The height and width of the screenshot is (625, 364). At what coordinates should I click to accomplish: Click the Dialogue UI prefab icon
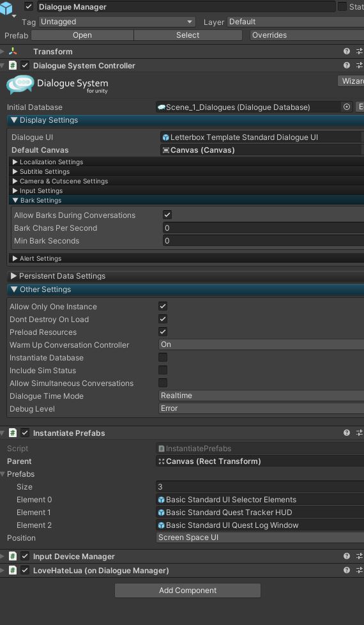(x=165, y=137)
